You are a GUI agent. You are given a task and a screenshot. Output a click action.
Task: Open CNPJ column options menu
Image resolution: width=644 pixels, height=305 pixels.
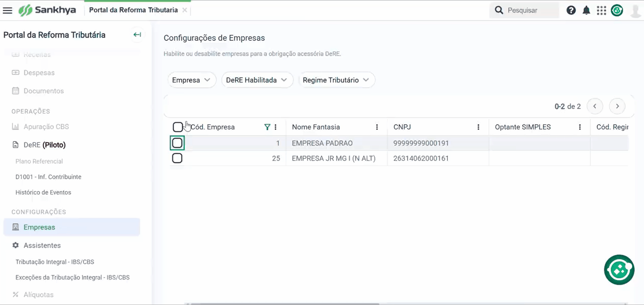(x=478, y=127)
